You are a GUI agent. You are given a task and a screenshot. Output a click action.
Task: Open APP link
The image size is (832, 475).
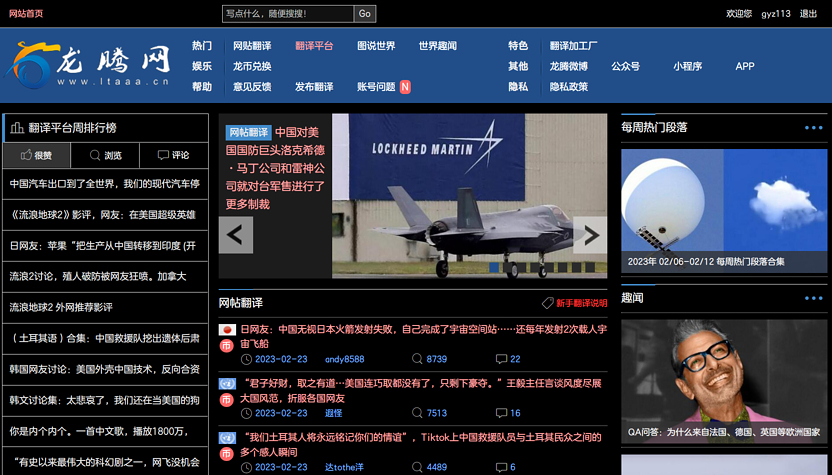(745, 66)
